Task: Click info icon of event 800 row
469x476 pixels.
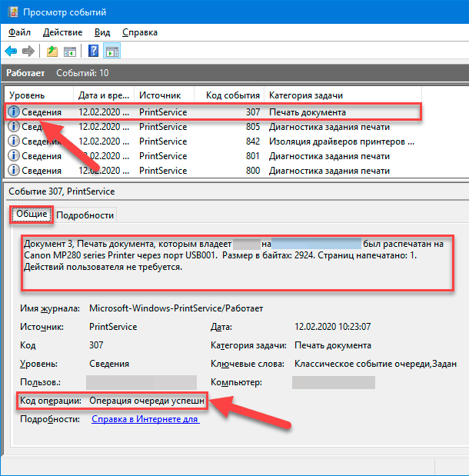Action: pos(14,170)
